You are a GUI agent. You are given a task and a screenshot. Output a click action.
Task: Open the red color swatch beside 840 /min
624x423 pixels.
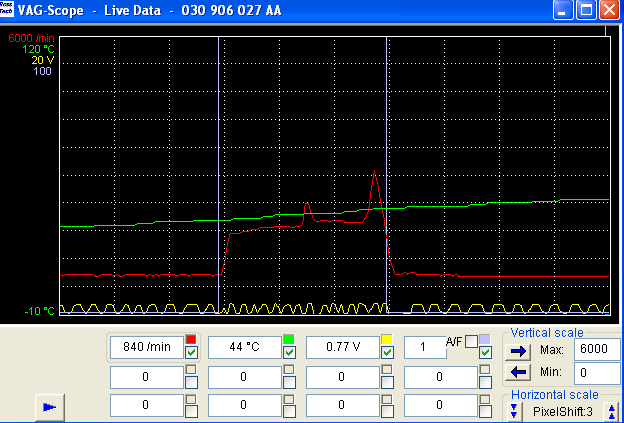[x=191, y=339]
